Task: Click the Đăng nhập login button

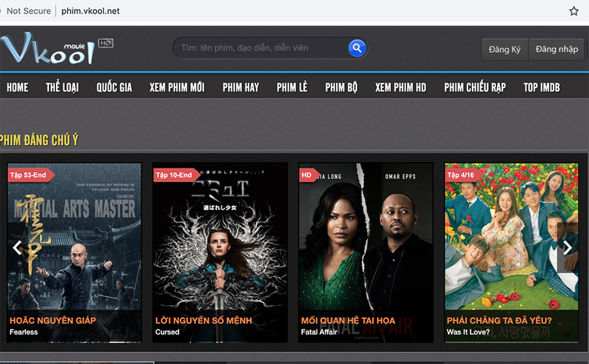Action: pyautogui.click(x=557, y=49)
